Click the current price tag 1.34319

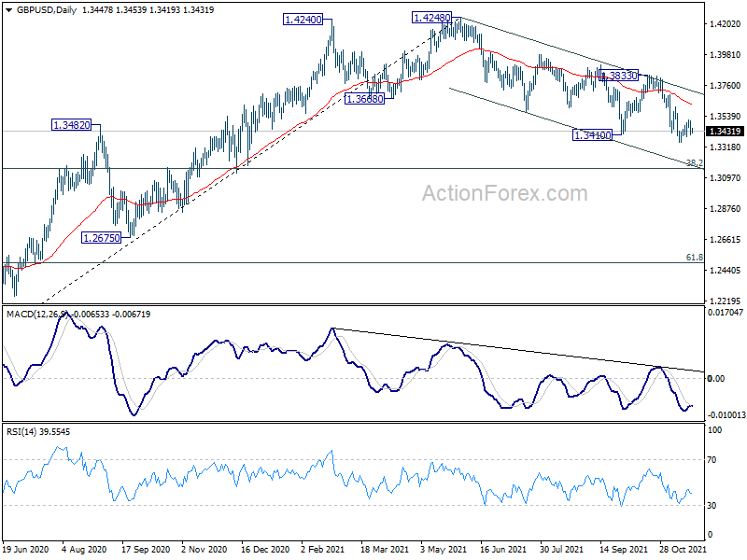coord(725,132)
